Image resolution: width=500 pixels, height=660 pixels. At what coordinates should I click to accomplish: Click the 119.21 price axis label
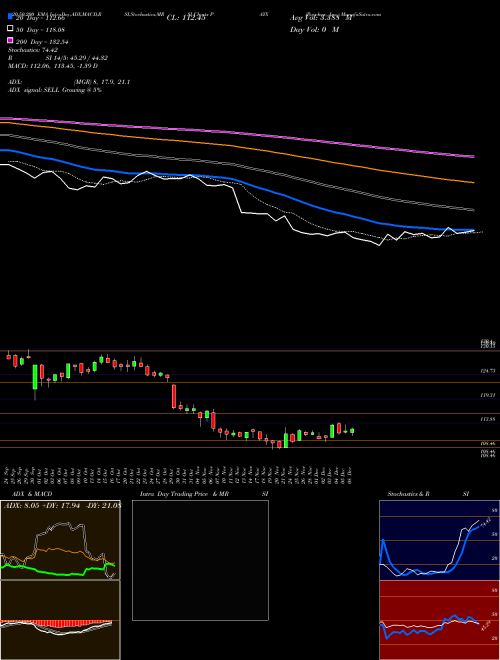point(488,395)
